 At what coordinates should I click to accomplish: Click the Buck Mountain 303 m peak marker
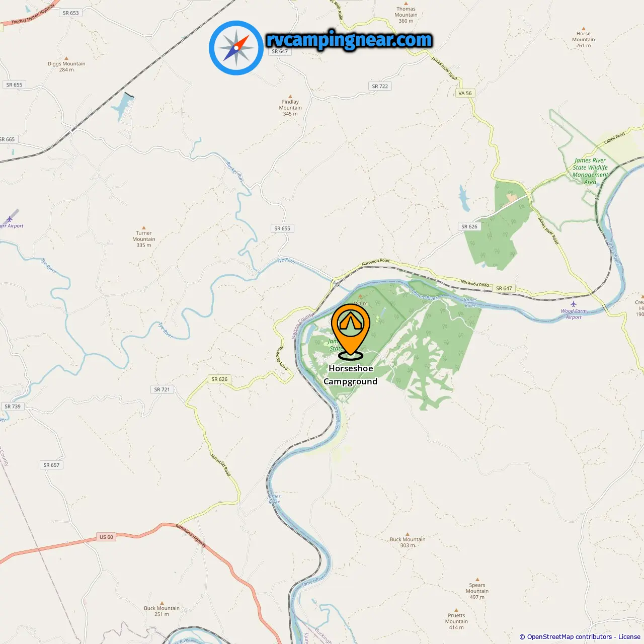[408, 534]
